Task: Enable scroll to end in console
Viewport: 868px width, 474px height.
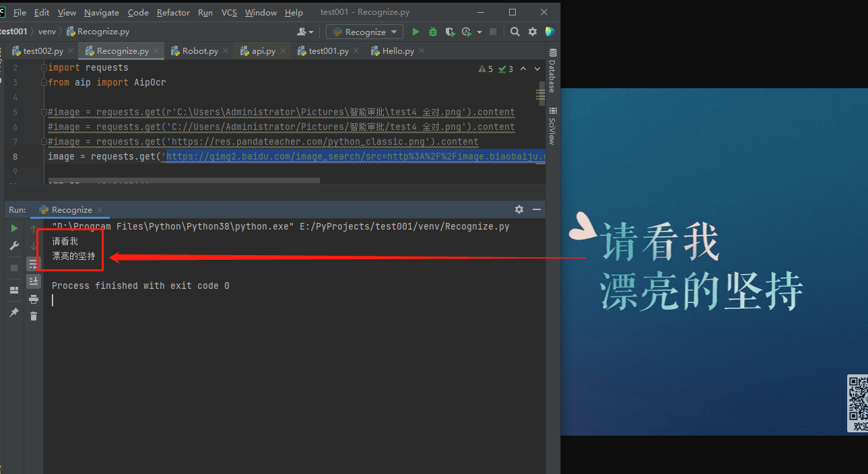Action: [33, 281]
